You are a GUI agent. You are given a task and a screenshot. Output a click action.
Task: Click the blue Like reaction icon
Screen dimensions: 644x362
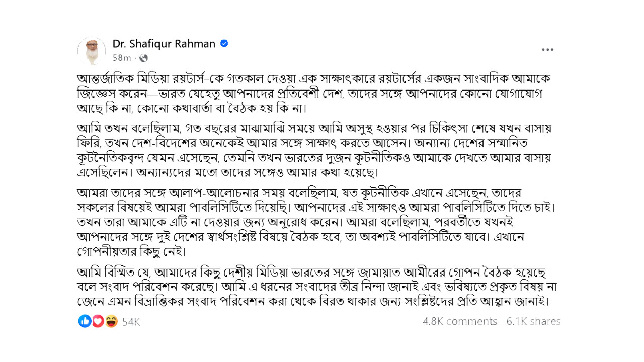coord(85,321)
